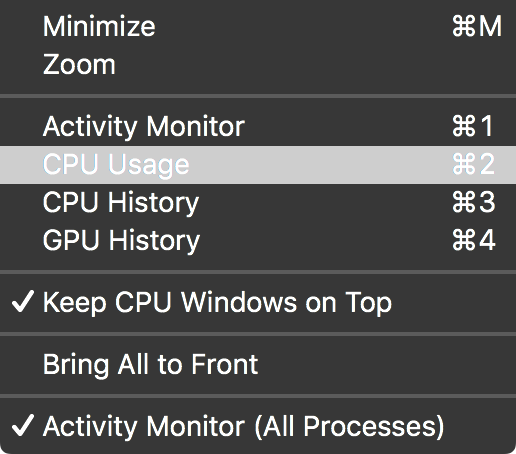Toggle Keep CPU Windows on Top
This screenshot has height=454, width=516.
258,302
